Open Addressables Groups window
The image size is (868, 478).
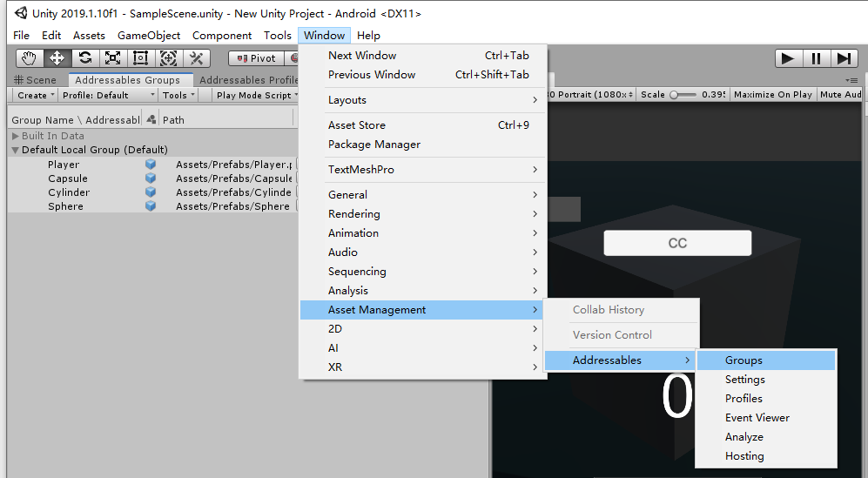(766, 360)
